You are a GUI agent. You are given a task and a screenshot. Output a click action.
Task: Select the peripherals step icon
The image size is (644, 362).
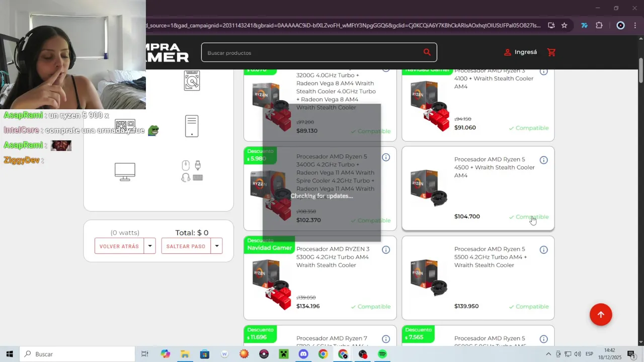[192, 171]
